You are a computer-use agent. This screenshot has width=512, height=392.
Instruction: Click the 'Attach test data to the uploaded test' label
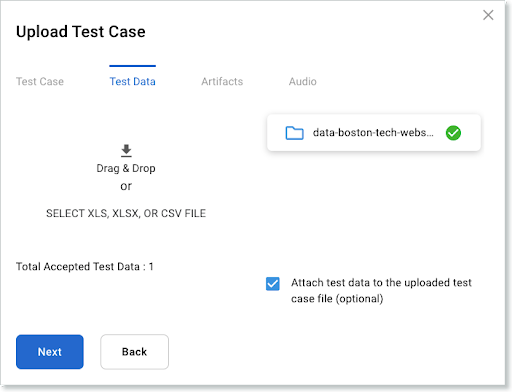(381, 283)
